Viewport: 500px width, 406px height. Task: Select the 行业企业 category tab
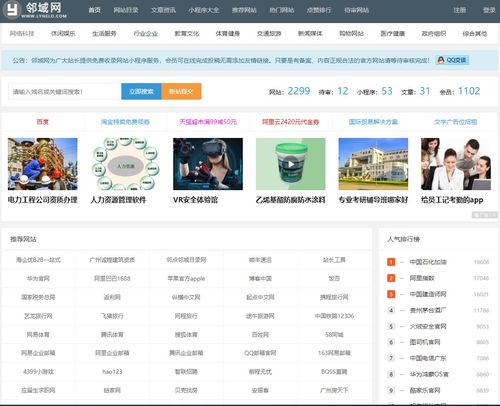click(x=146, y=33)
